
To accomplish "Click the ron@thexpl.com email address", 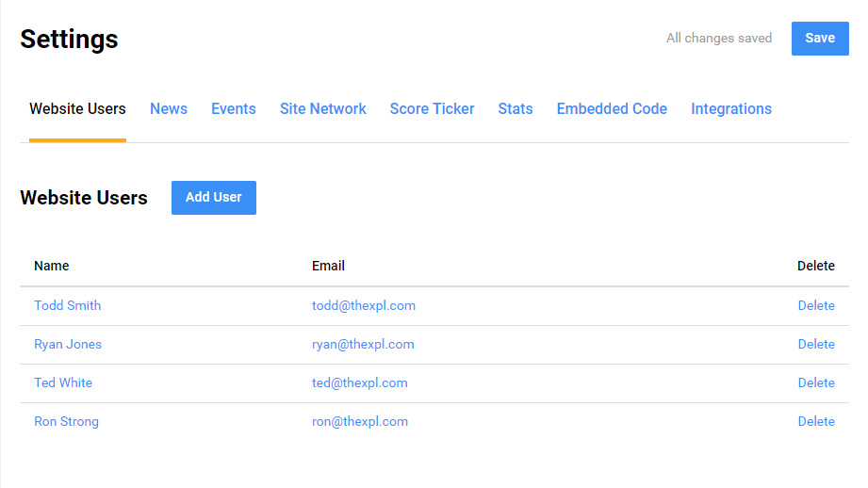I will 360,422.
